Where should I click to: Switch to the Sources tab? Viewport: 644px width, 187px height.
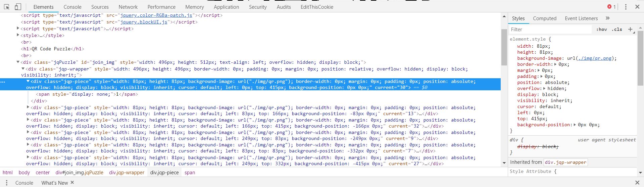[100, 7]
